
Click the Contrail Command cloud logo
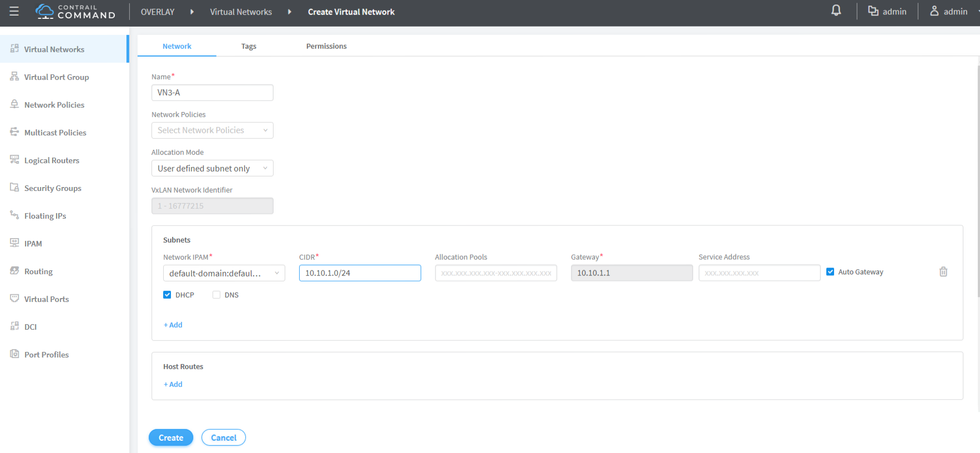click(44, 11)
